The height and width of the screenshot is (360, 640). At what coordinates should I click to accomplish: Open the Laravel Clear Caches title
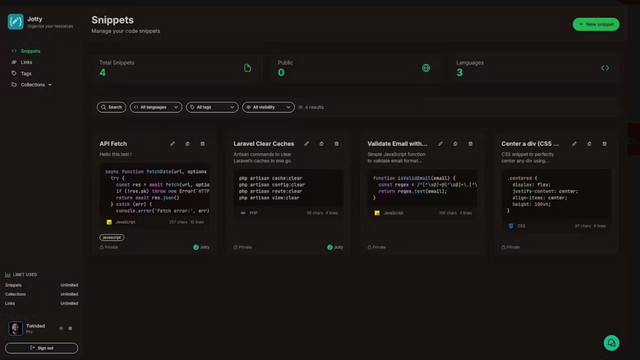pyautogui.click(x=264, y=144)
